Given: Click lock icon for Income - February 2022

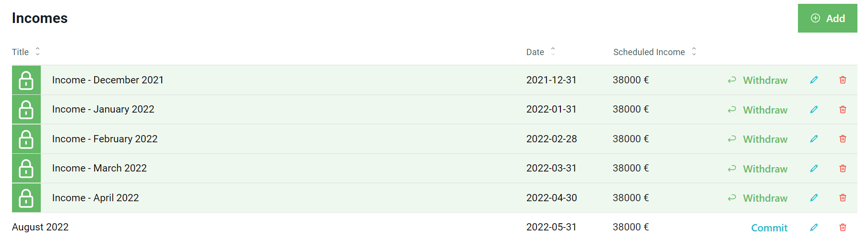Looking at the screenshot, I should 26,139.
